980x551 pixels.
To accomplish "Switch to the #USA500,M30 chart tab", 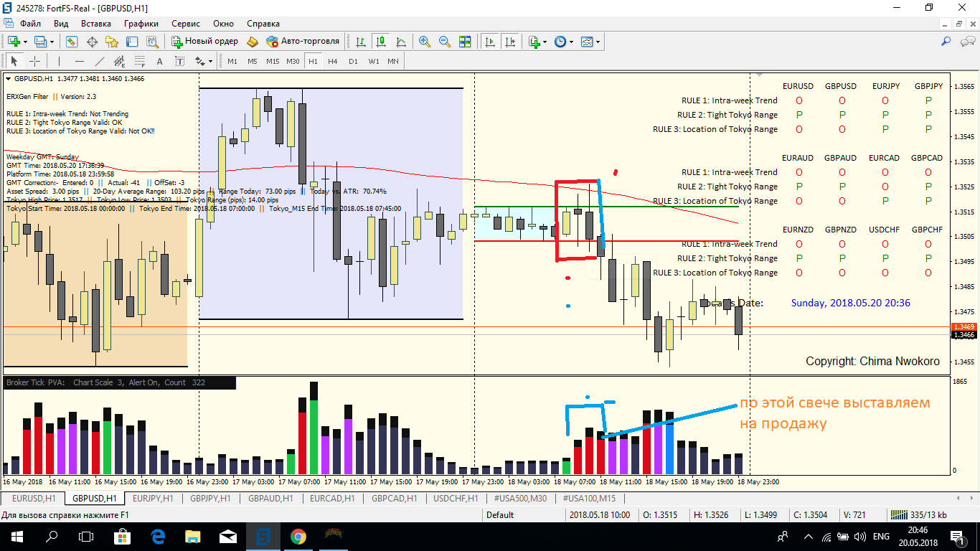I will [520, 498].
